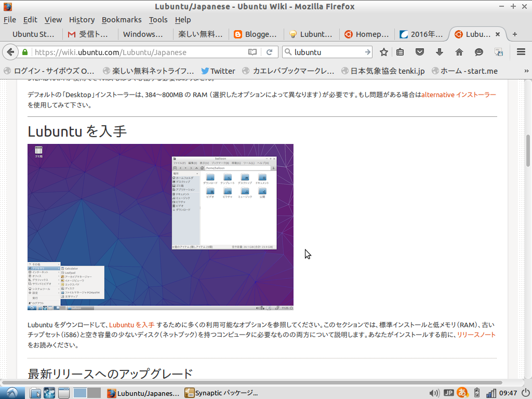Open the Lubuntu start menu button
Image resolution: width=532 pixels, height=399 pixels.
point(12,393)
